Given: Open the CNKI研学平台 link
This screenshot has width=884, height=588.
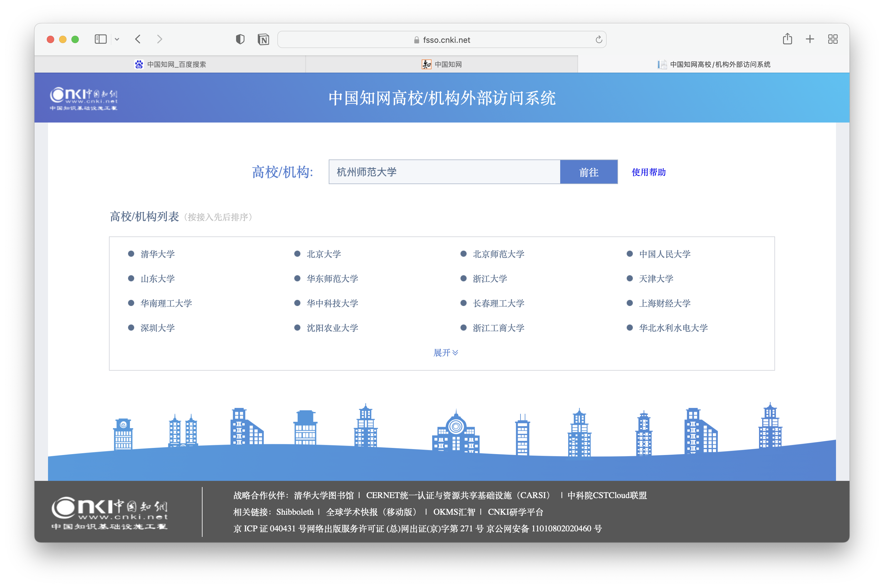Looking at the screenshot, I should click(515, 512).
